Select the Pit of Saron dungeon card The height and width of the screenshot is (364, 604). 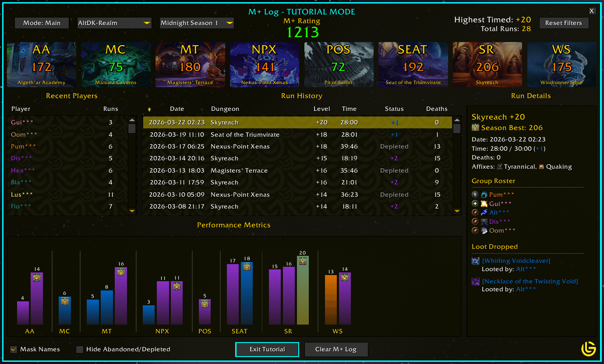click(x=339, y=65)
